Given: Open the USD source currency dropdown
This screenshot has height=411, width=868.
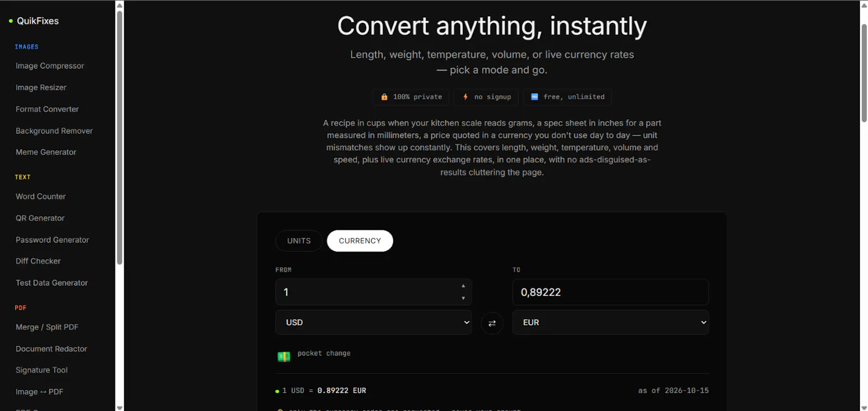Looking at the screenshot, I should coord(374,323).
